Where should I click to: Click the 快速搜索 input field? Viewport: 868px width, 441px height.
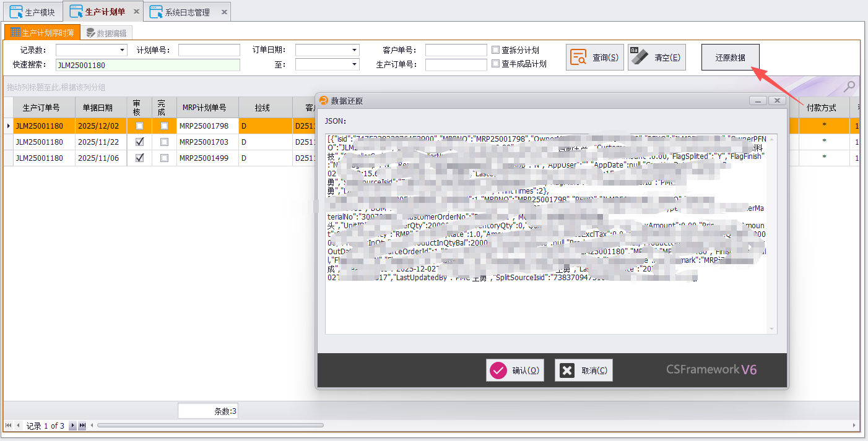coord(147,64)
